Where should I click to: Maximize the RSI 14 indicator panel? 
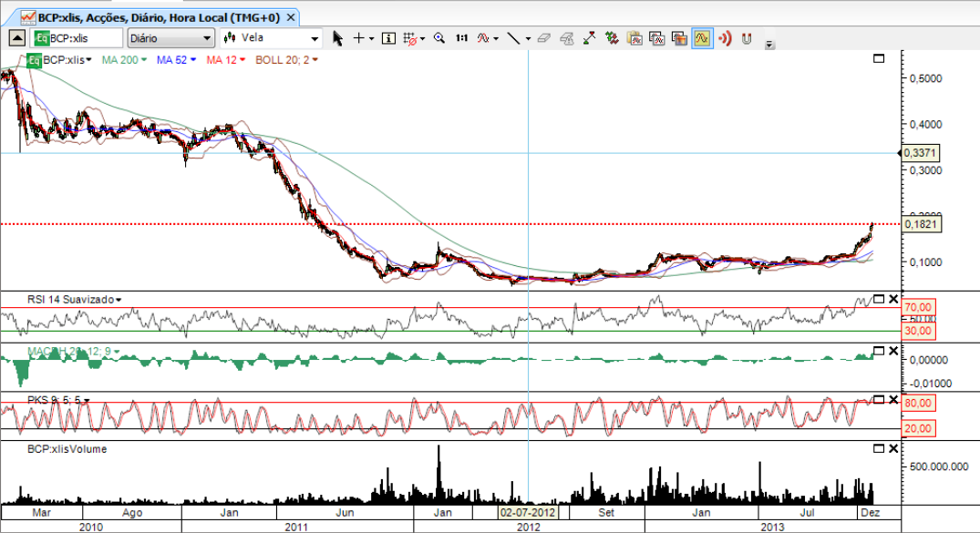coord(879,299)
